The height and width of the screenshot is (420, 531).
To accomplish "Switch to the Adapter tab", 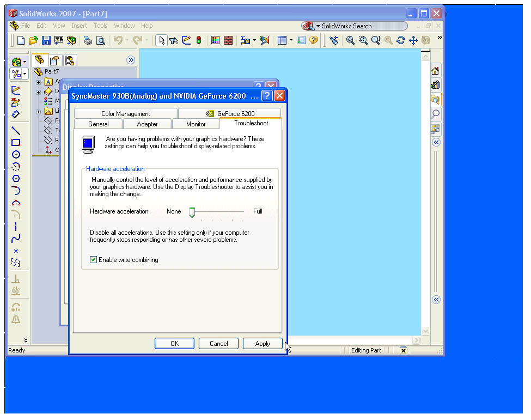I will point(147,124).
